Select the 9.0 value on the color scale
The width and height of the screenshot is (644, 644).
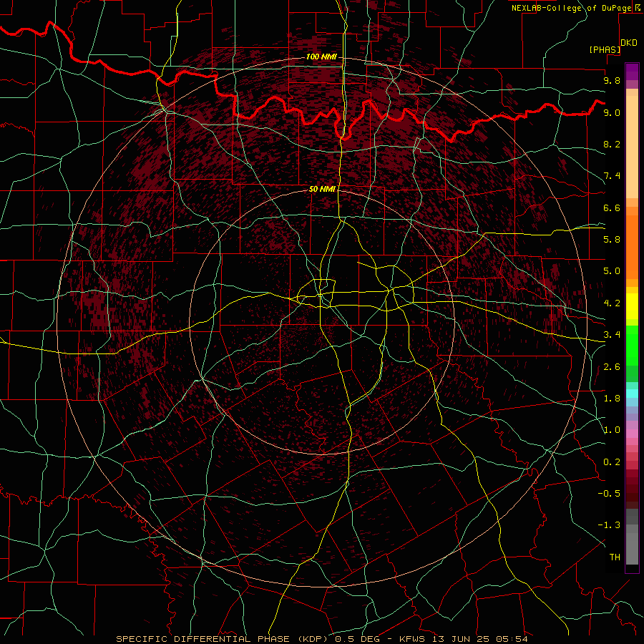coord(612,112)
